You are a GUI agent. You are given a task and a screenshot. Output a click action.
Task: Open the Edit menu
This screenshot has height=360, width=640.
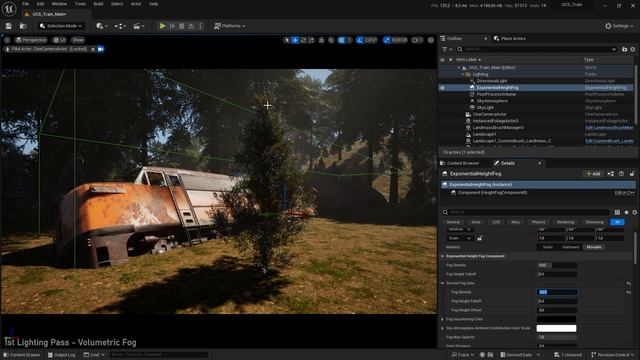pos(40,4)
